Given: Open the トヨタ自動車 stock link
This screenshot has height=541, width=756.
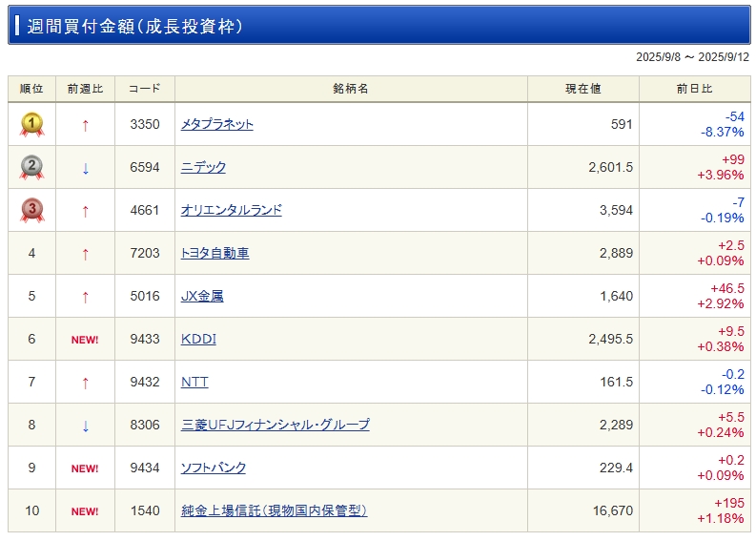Looking at the screenshot, I should pyautogui.click(x=215, y=254).
